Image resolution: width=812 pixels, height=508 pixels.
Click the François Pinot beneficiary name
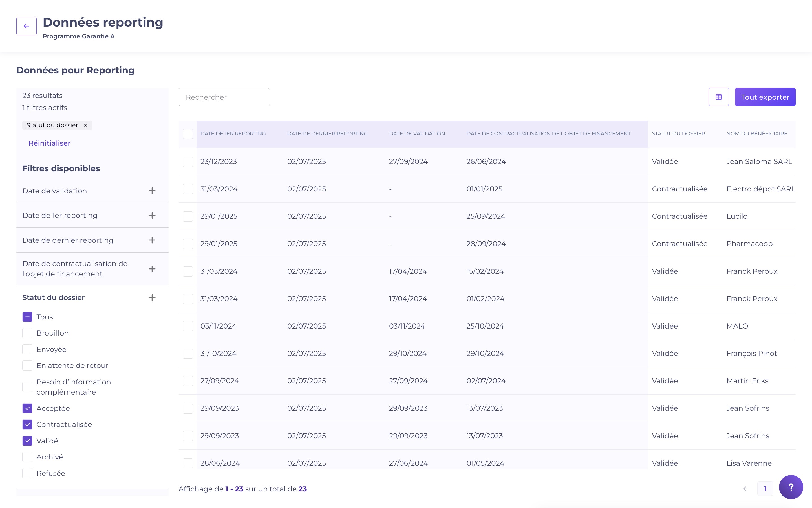752,353
